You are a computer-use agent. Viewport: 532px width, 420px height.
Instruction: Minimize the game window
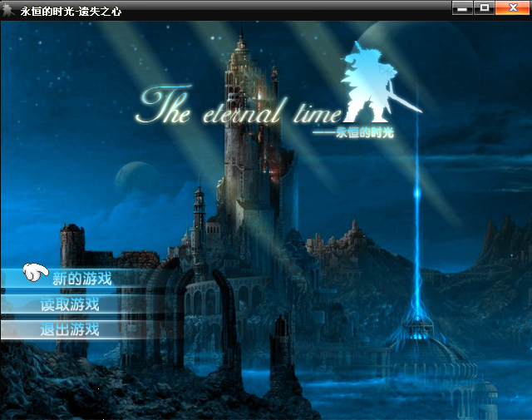(x=462, y=7)
